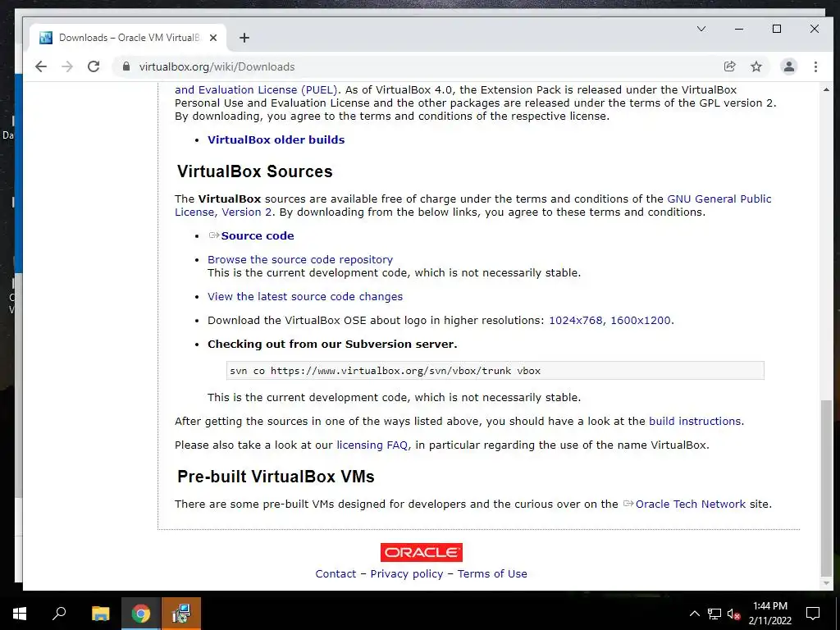Open GNU General Public link
Image resolution: width=840 pixels, height=630 pixels.
tap(719, 199)
